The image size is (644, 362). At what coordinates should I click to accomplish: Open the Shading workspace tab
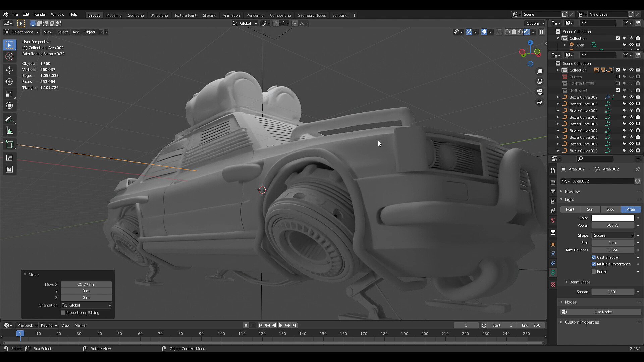pos(209,15)
